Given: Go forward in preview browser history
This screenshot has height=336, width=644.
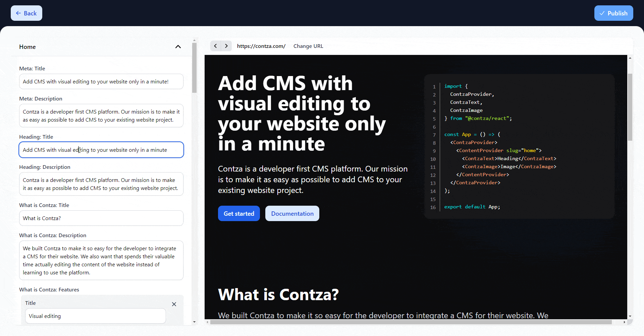Looking at the screenshot, I should tap(226, 46).
